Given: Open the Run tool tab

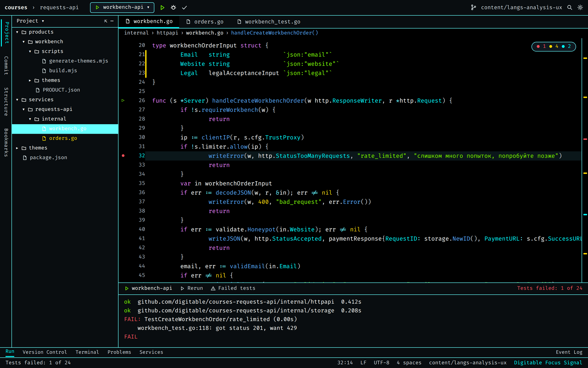Looking at the screenshot, I should pos(10,351).
